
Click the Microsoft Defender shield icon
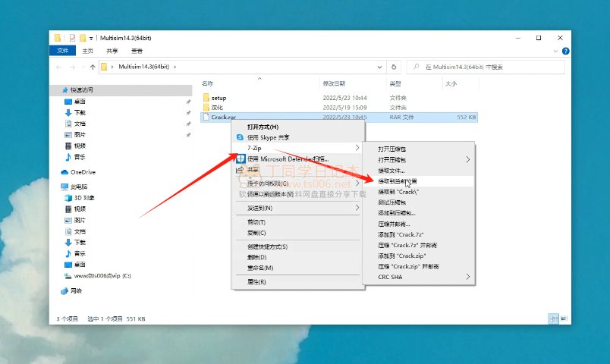click(241, 158)
